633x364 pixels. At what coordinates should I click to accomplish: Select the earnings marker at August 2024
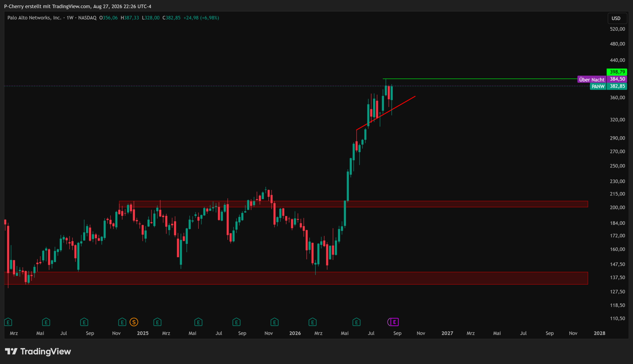click(84, 322)
